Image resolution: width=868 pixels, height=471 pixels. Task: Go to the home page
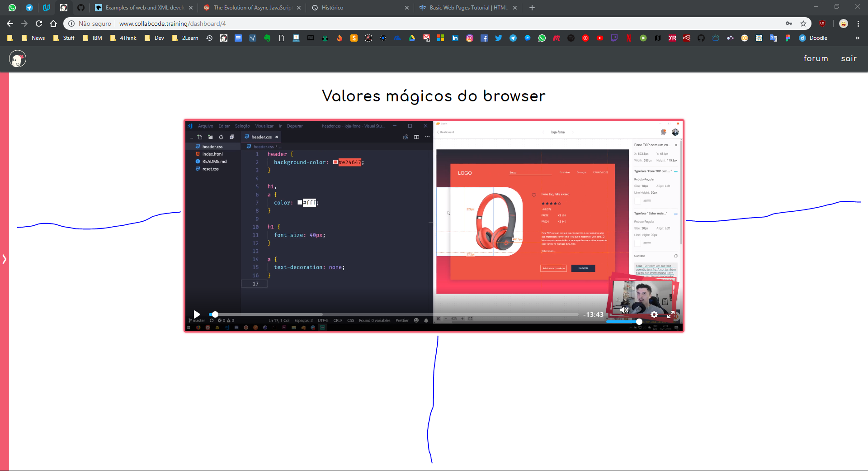[53, 24]
